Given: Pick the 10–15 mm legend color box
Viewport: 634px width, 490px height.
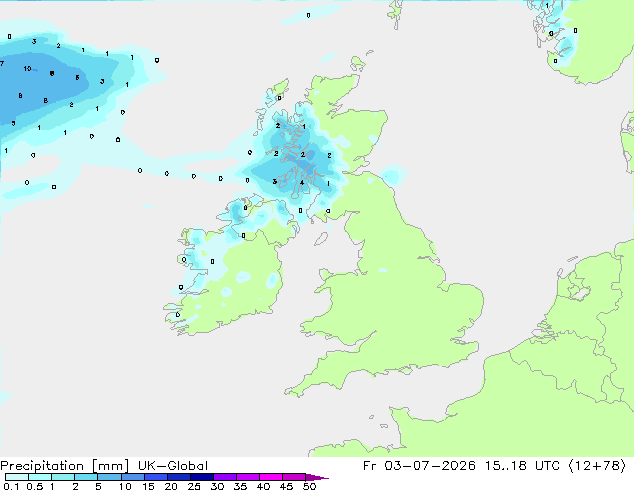Looking at the screenshot, I should (x=133, y=477).
